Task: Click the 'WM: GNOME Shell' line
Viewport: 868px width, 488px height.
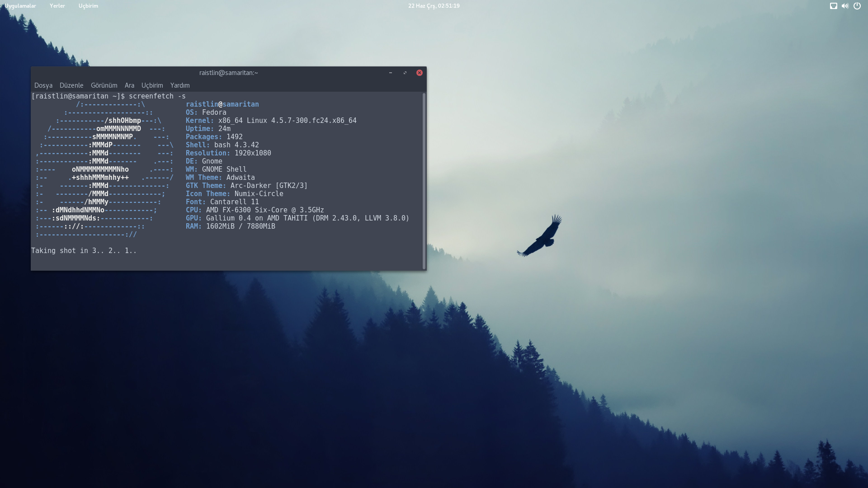Action: 216,169
